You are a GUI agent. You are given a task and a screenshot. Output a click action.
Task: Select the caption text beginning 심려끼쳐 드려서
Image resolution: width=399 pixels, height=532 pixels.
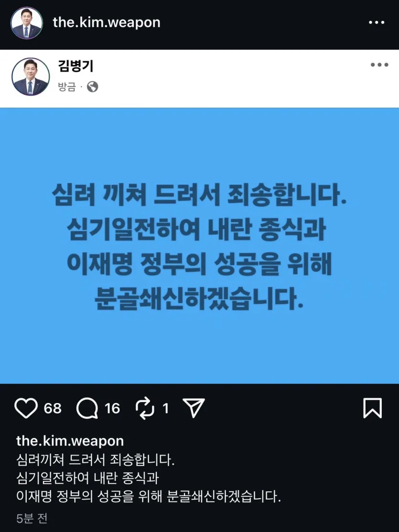149,479
